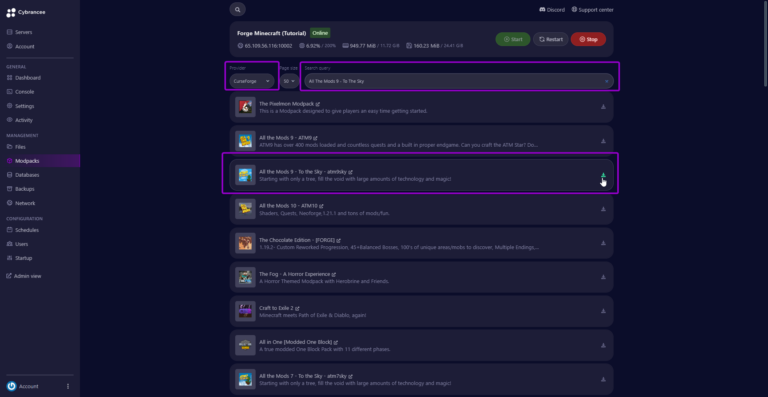Open atm7sky external link icon

point(351,376)
